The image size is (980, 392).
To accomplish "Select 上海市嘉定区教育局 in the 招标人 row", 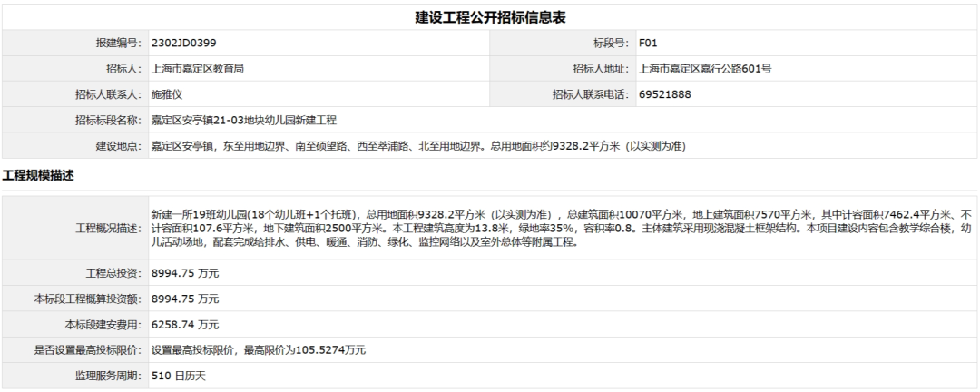I will (x=198, y=69).
